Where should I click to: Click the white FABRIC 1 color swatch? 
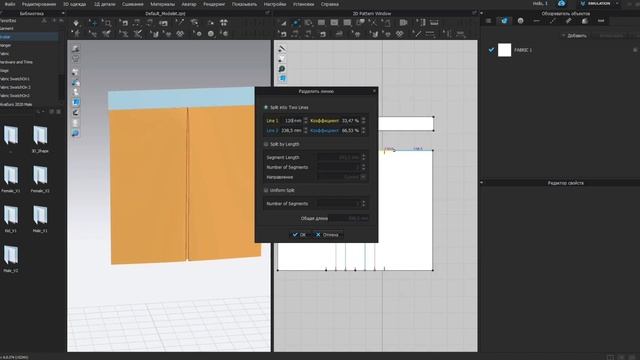point(504,50)
